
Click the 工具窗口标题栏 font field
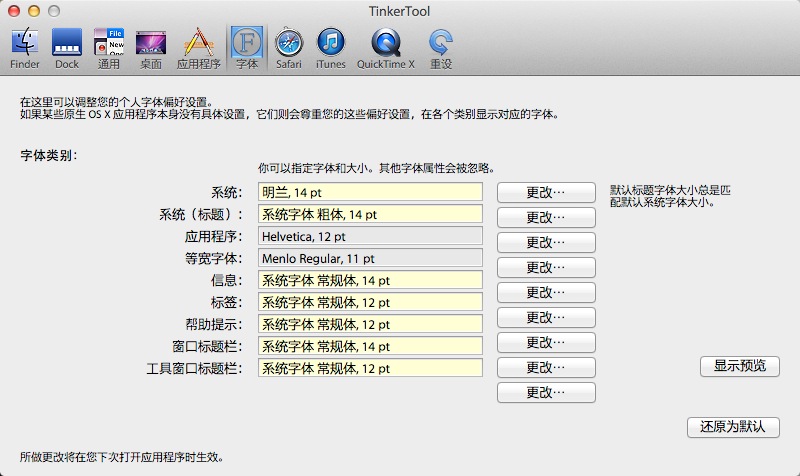(370, 368)
